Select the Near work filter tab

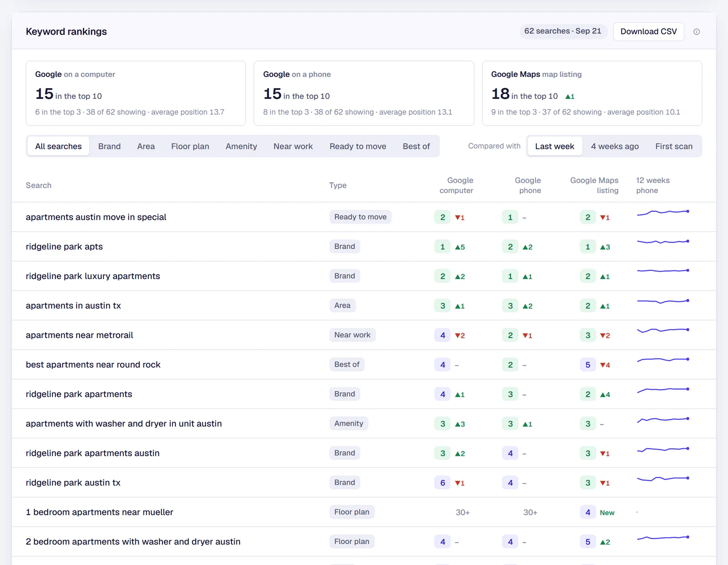click(x=293, y=146)
